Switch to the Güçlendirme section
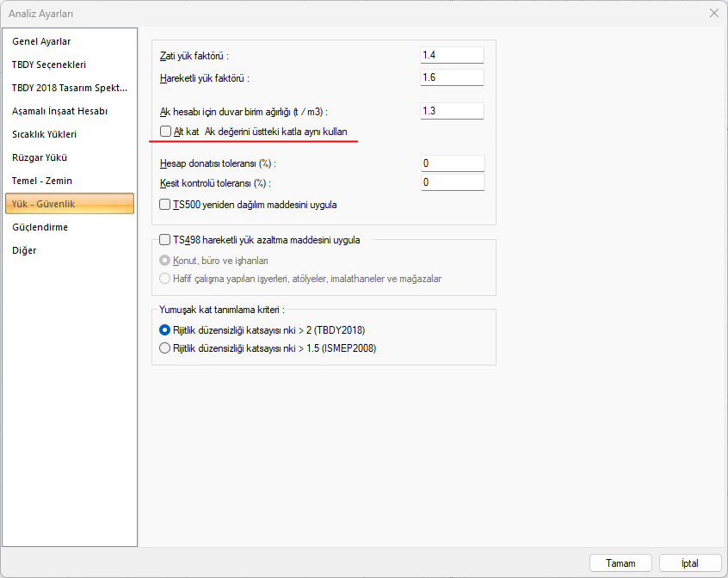 (40, 227)
